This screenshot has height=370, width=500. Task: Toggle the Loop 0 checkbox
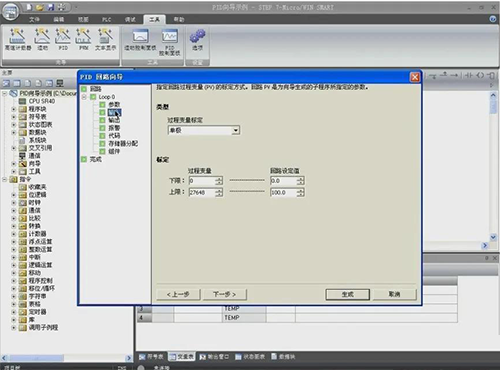pyautogui.click(x=93, y=97)
